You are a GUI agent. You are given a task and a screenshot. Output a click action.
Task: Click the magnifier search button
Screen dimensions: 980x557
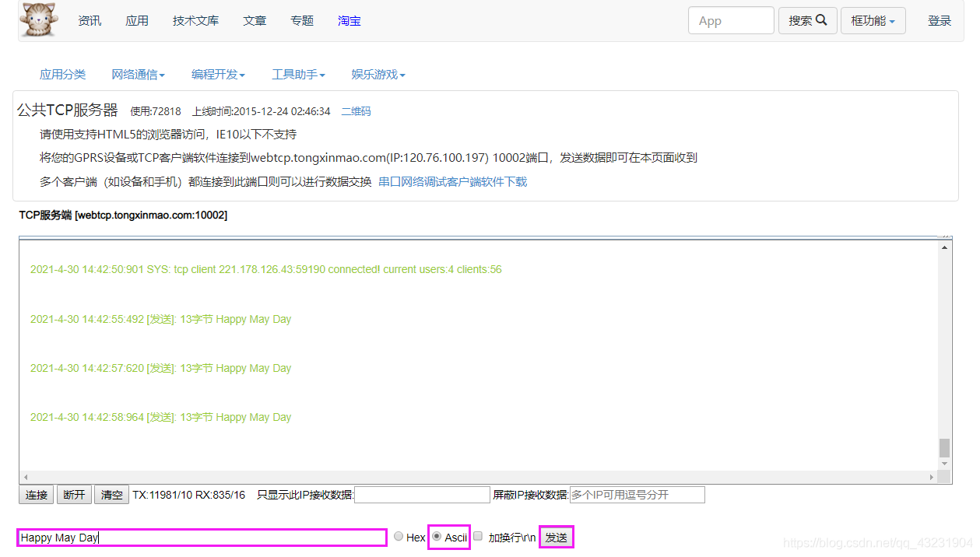pyautogui.click(x=808, y=21)
